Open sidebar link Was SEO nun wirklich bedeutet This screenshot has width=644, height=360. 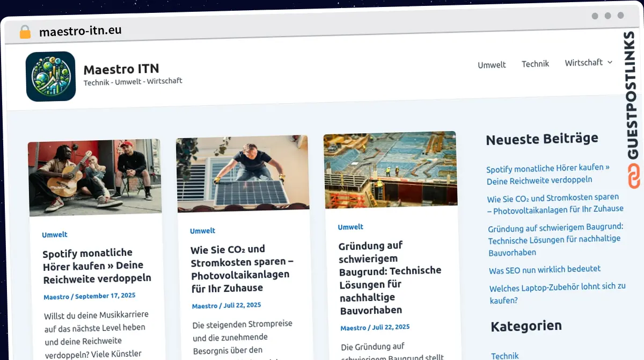click(544, 269)
